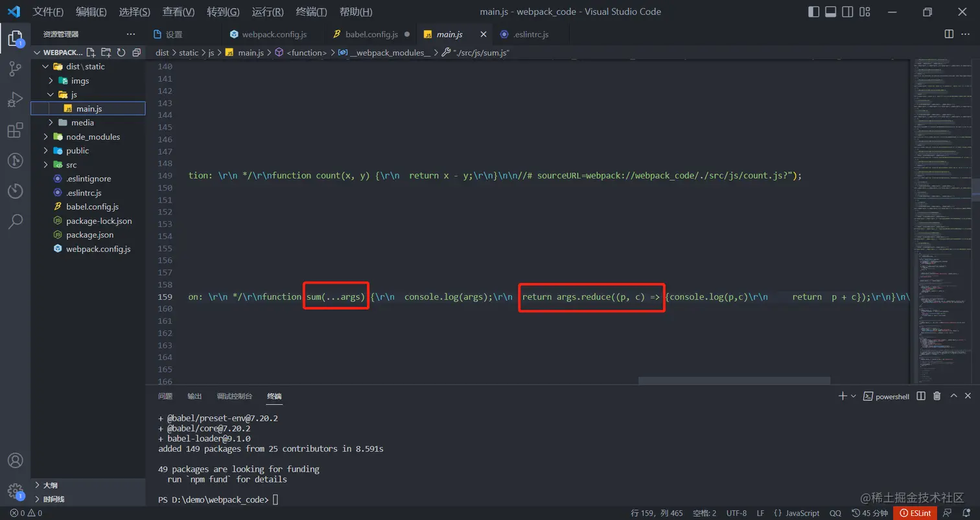Viewport: 980px width, 520px height.
Task: Click New File icon in explorer header
Action: click(x=91, y=52)
